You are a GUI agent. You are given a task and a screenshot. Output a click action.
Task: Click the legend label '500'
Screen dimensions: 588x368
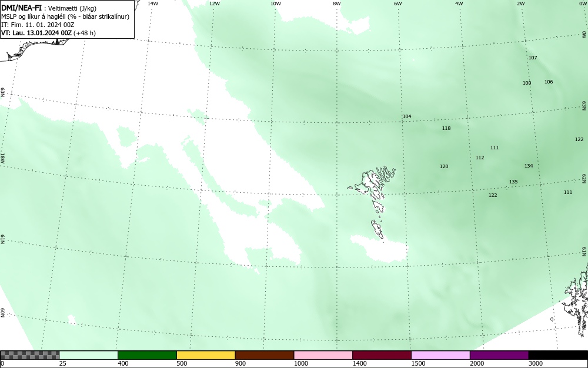point(182,363)
